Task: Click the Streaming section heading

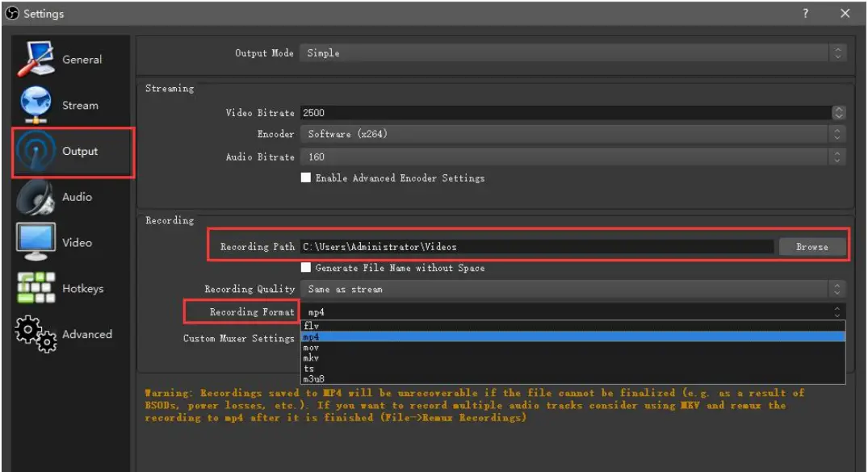Action: (170, 88)
